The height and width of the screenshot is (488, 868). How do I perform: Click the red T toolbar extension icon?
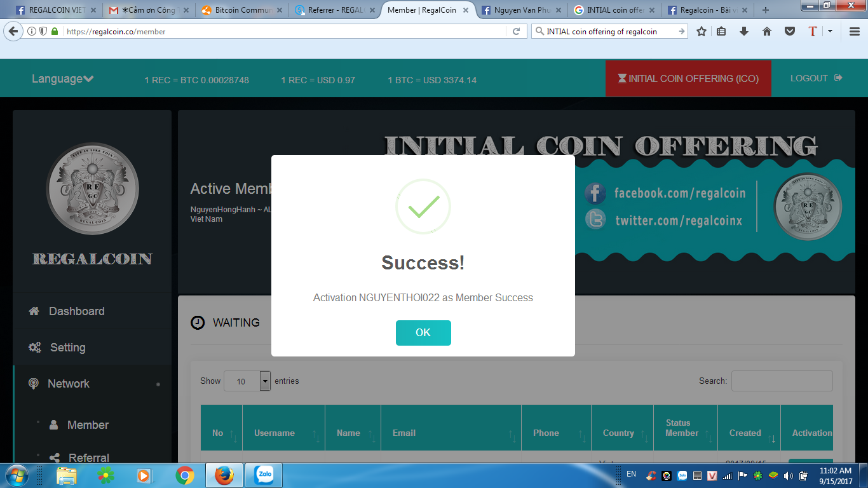coord(813,31)
